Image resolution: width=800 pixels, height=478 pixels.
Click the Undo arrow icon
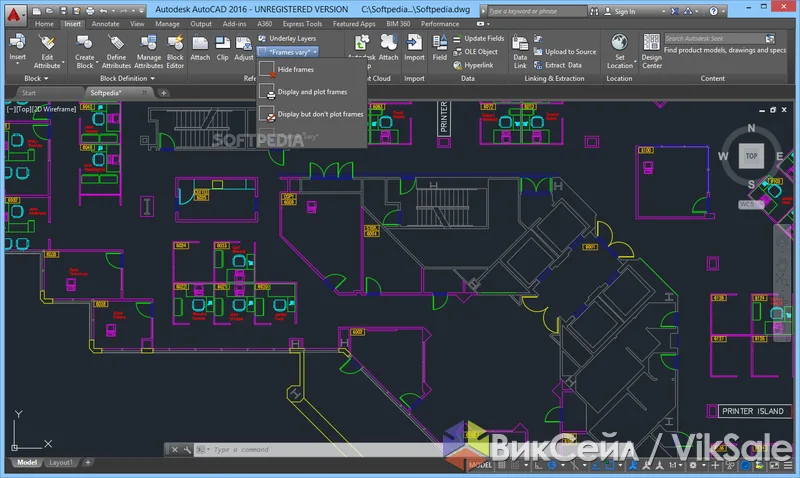coord(104,10)
